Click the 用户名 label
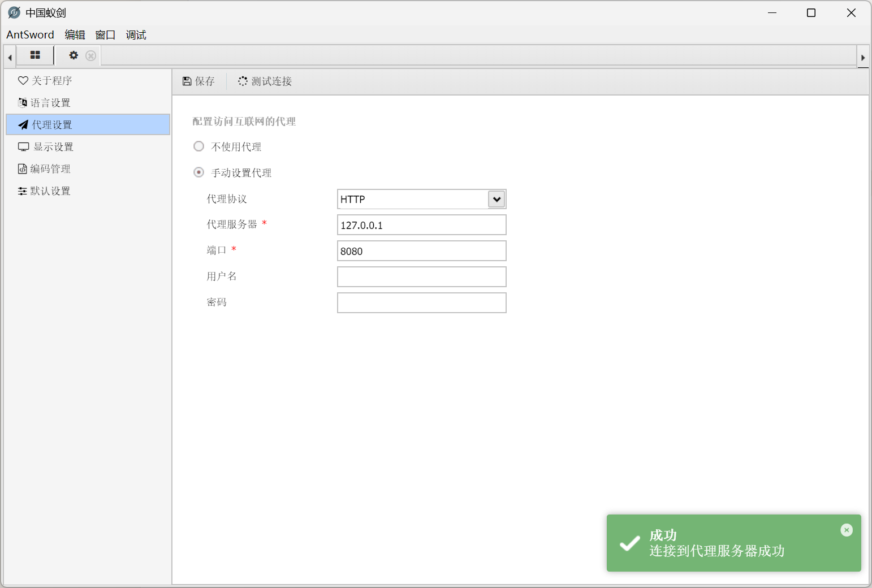 tap(222, 276)
